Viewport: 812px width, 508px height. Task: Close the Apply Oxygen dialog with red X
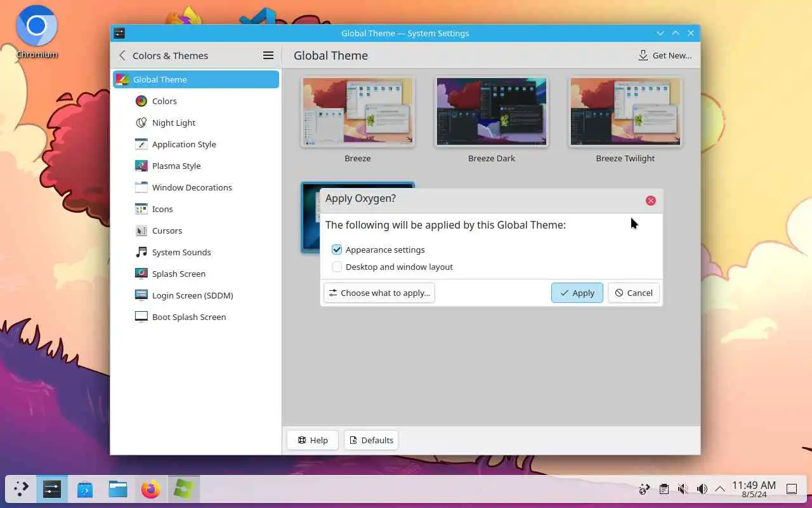click(x=650, y=201)
